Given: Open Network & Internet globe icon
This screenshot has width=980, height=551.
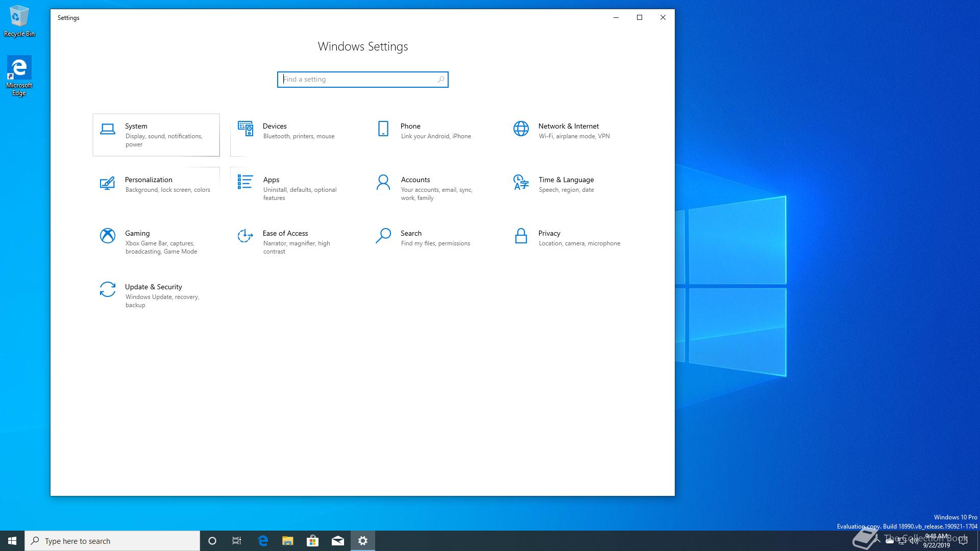Looking at the screenshot, I should point(521,129).
